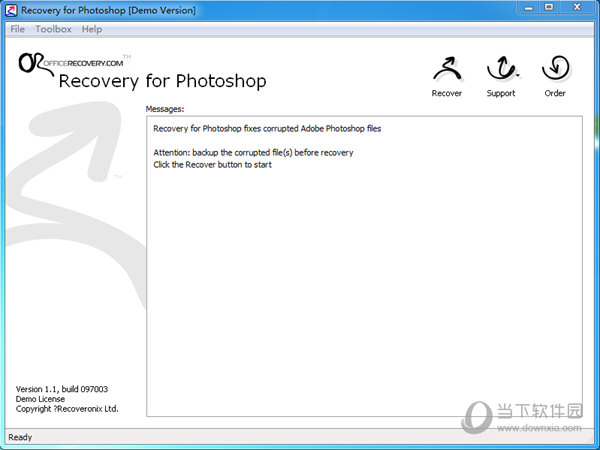Open the File menu
This screenshot has width=600, height=450.
[18, 29]
